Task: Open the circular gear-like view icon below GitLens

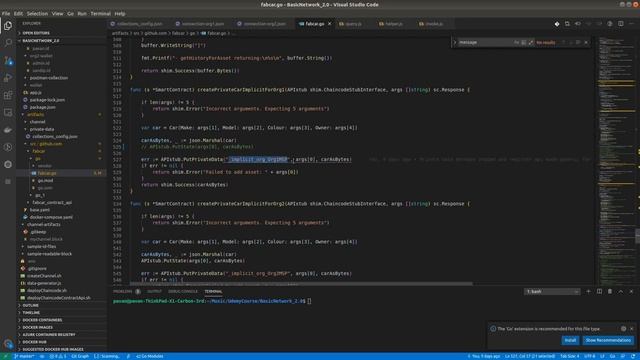Action: point(8,164)
